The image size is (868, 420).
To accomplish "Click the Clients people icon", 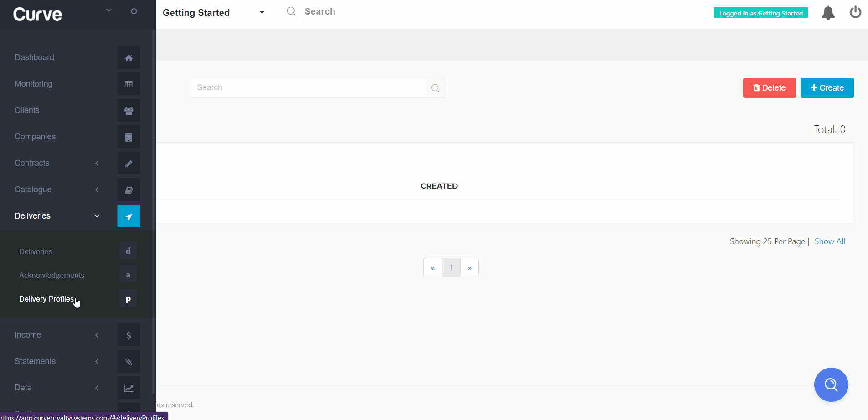I will (x=128, y=110).
